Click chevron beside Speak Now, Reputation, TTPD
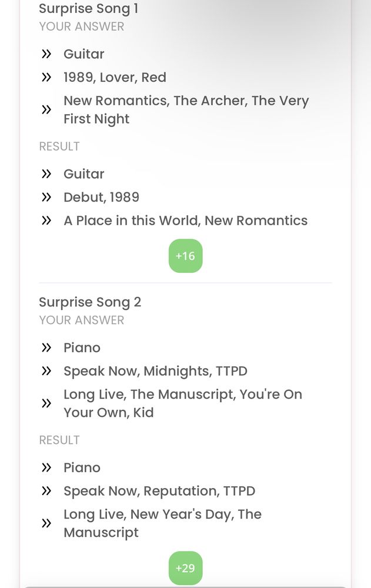Viewport: 371px width, 588px height. tap(46, 491)
